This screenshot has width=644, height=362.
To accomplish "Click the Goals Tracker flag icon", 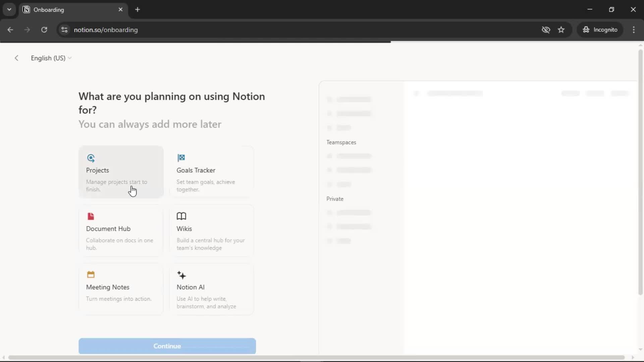I will tap(181, 158).
